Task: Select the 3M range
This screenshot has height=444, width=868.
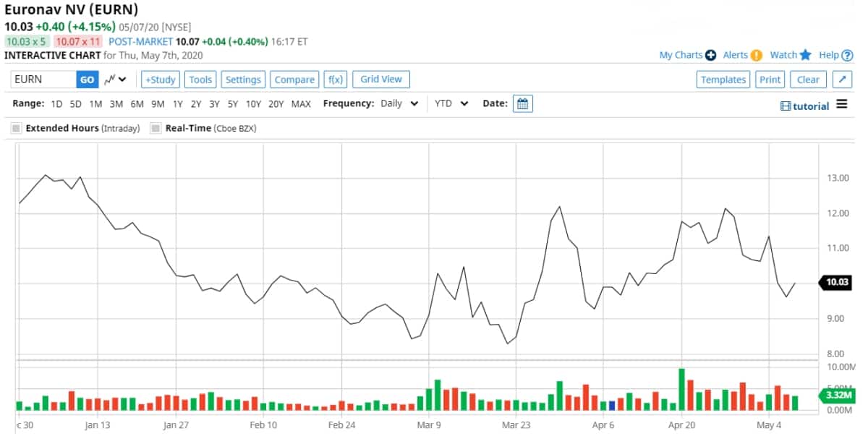Action: 116,104
